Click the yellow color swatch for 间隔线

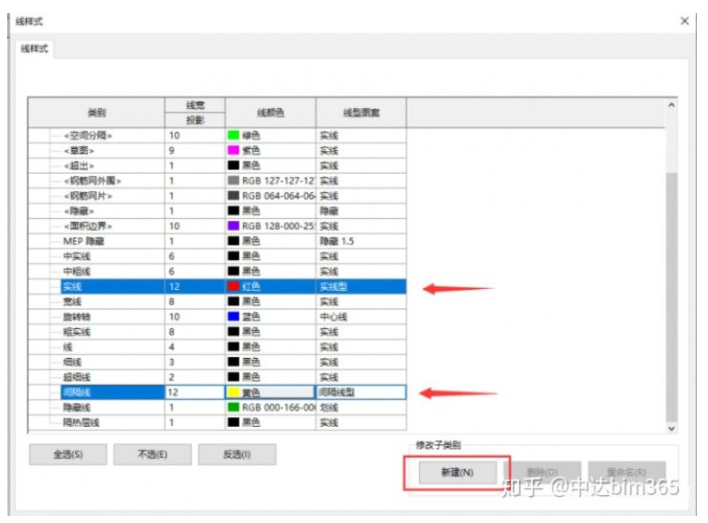(235, 393)
